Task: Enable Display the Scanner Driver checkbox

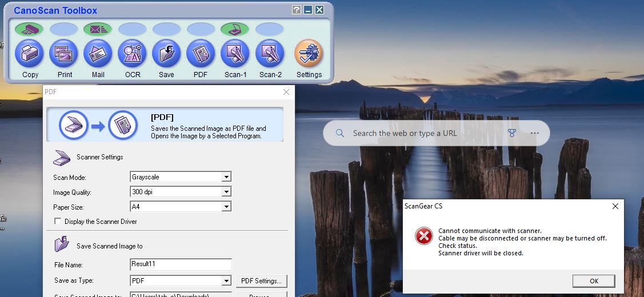Action: (x=58, y=222)
